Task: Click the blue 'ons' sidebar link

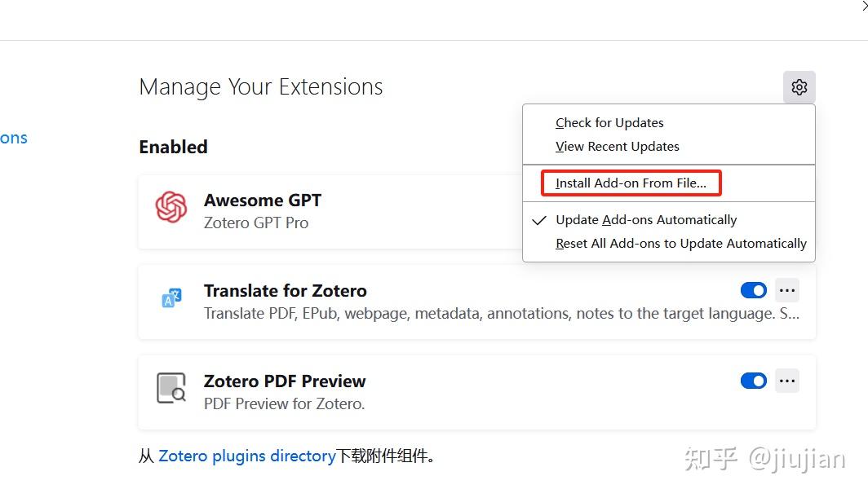Action: point(14,138)
